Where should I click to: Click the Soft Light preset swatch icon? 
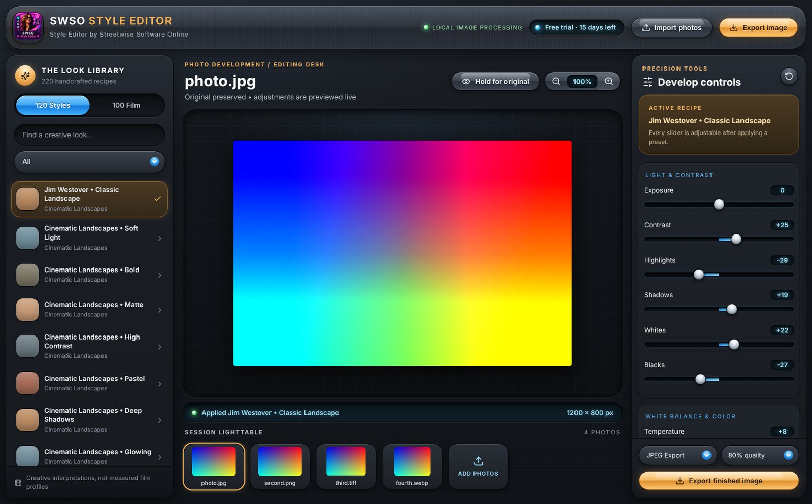(27, 238)
